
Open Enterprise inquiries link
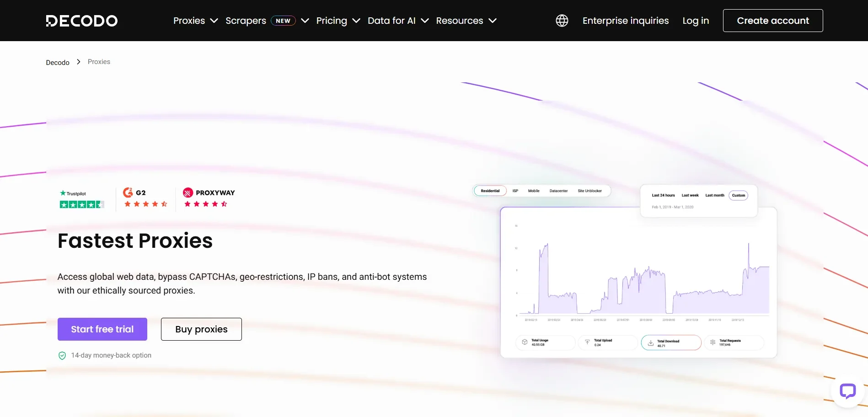pyautogui.click(x=626, y=21)
